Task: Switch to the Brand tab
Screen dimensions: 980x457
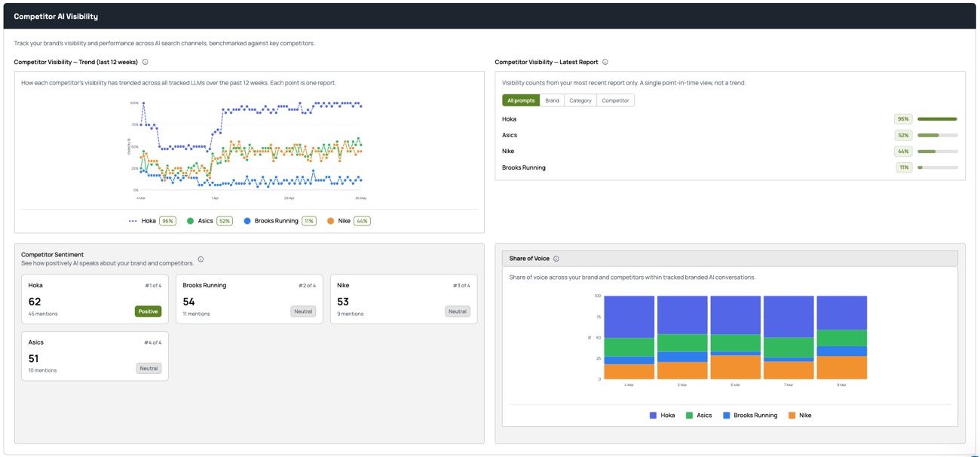Action: tap(552, 100)
